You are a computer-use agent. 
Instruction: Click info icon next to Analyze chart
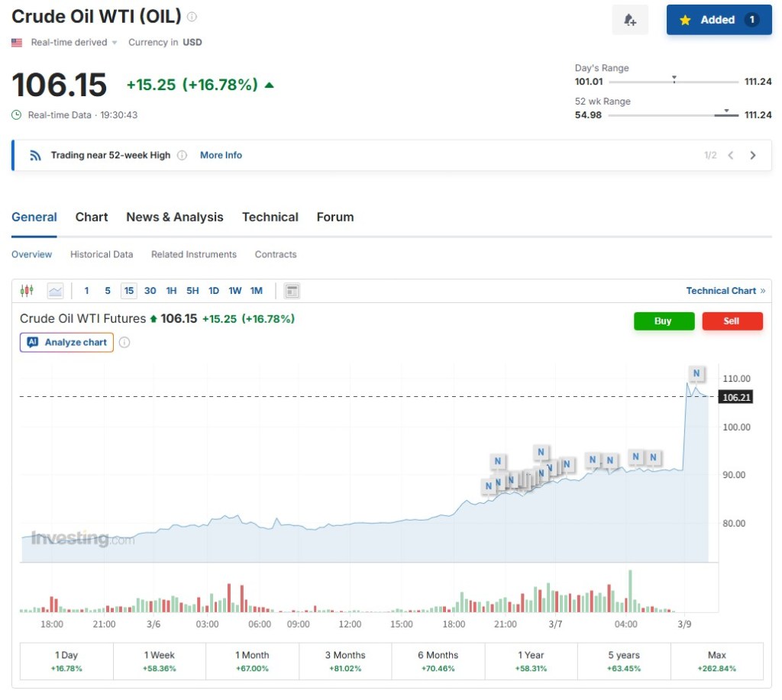[x=124, y=343]
